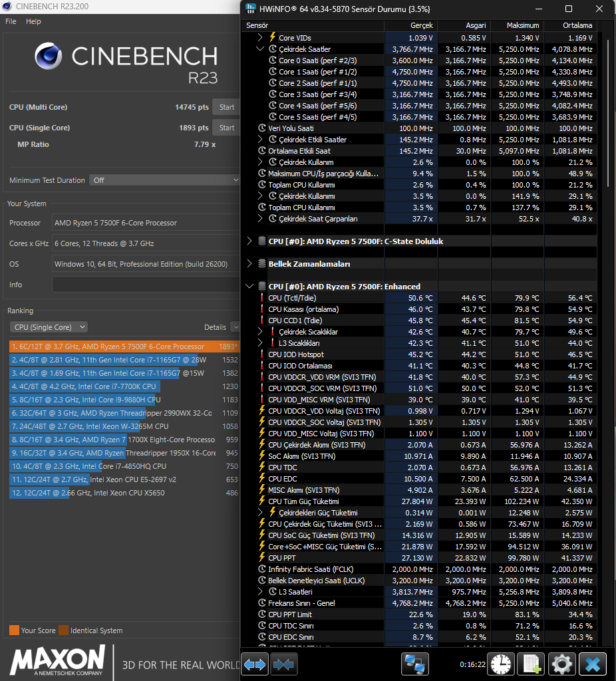This screenshot has height=681, width=616.
Task: Click the HWiNFO app icon in title bar
Action: (x=251, y=9)
